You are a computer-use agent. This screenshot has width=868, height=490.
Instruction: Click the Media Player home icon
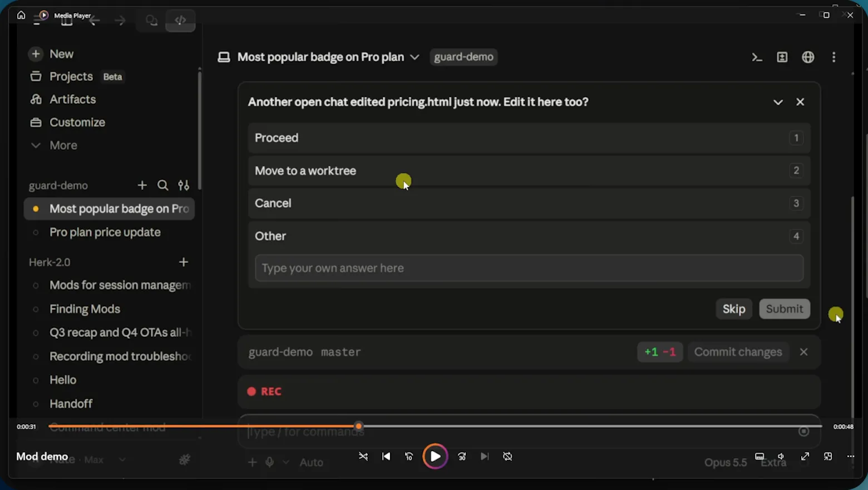[21, 15]
